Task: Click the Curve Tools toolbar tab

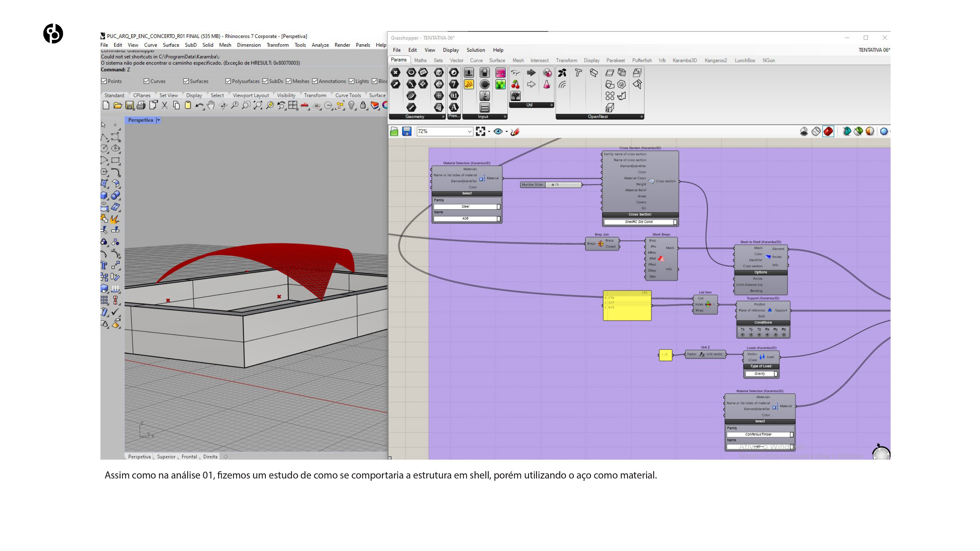Action: coord(348,95)
